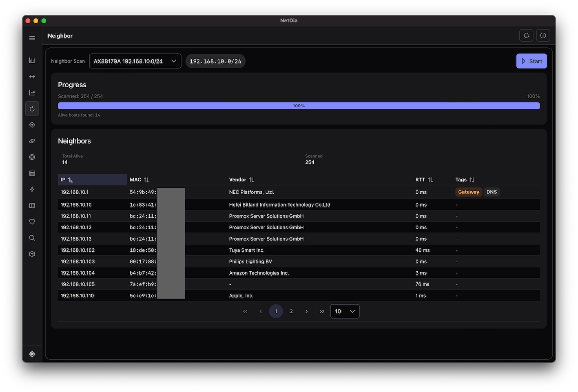Open the cube icon in the sidebar

coord(32,254)
